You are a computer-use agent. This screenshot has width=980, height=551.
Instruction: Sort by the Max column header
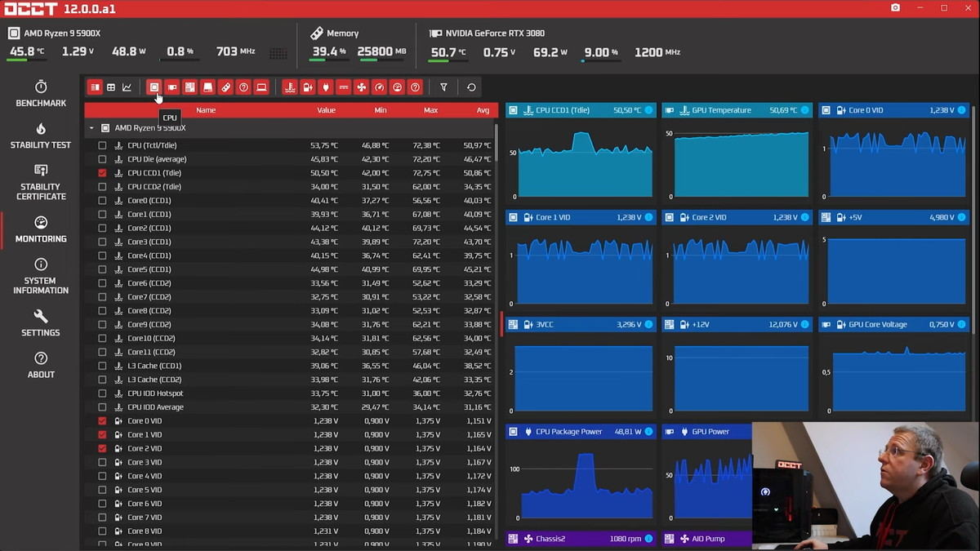tap(430, 110)
